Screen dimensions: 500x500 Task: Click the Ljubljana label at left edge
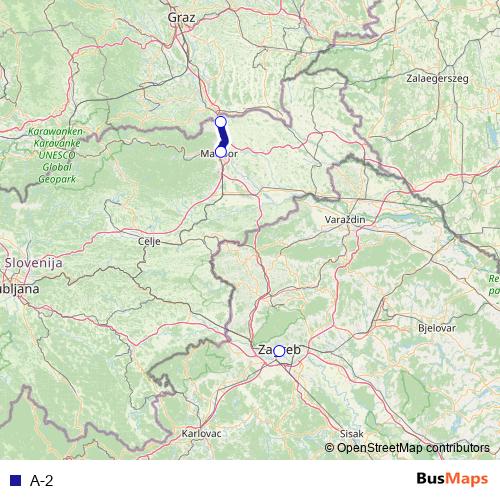pos(19,289)
